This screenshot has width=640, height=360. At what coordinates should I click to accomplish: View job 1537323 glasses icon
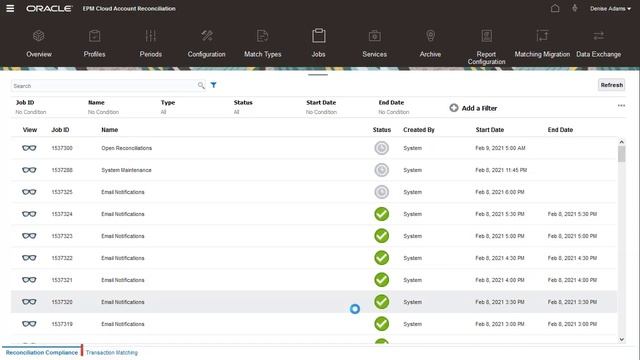coord(29,236)
